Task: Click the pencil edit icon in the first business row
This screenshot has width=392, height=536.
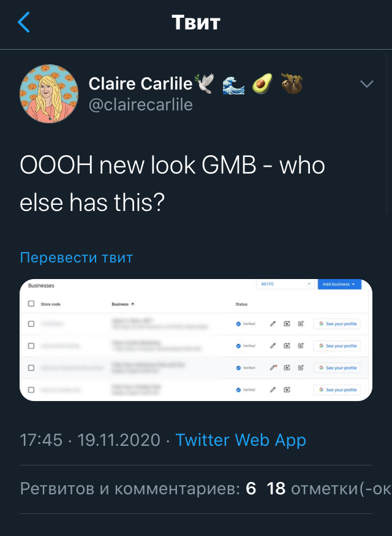Action: click(x=273, y=324)
